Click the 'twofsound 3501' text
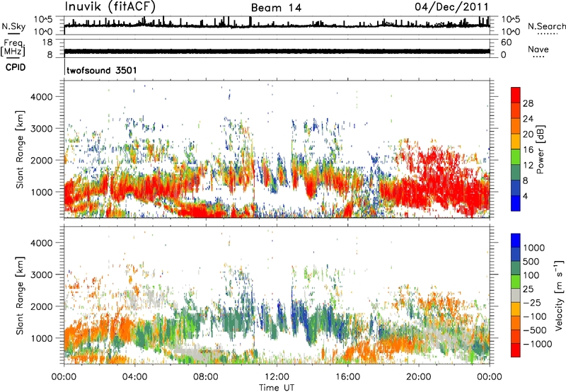 [x=102, y=70]
